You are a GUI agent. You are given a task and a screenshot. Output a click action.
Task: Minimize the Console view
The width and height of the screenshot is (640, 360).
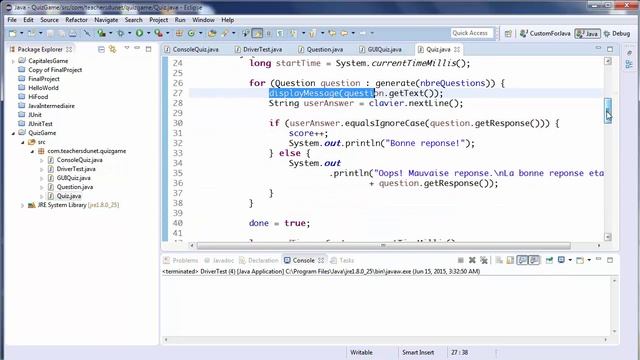pyautogui.click(x=598, y=259)
